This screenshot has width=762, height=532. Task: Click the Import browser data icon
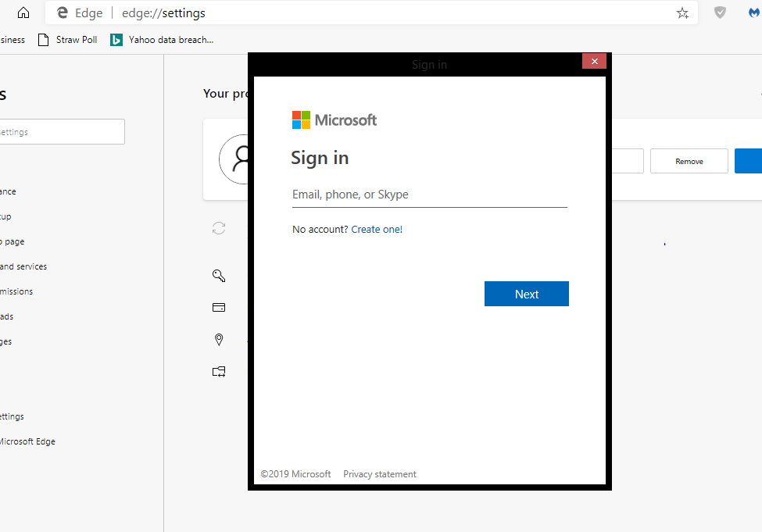(x=219, y=372)
